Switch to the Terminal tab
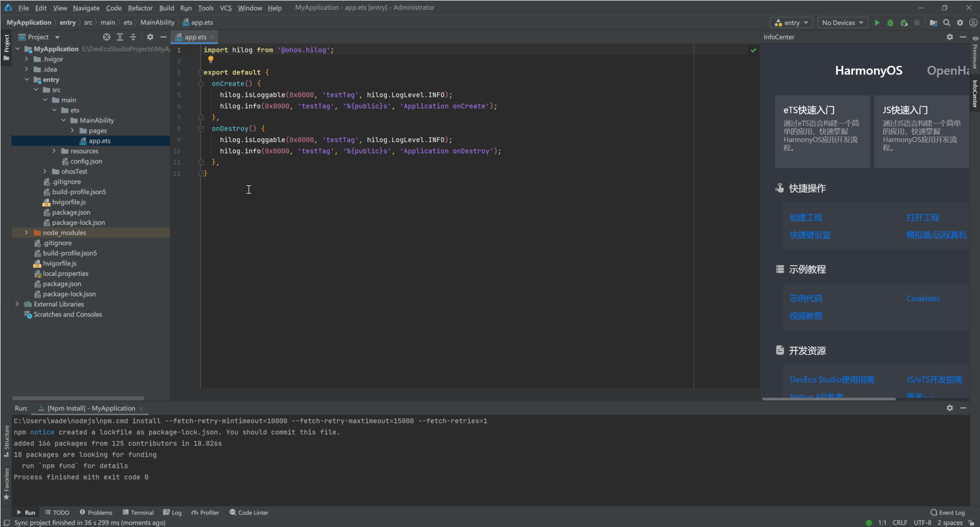This screenshot has height=527, width=980. (x=138, y=512)
